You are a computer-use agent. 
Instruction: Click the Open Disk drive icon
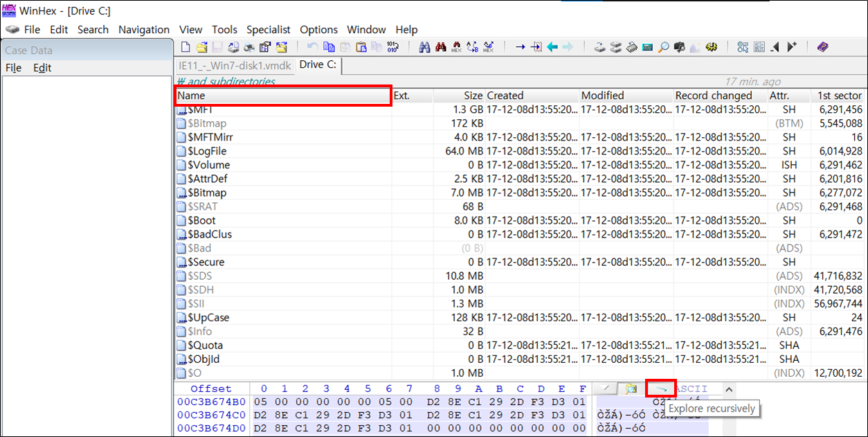[599, 47]
